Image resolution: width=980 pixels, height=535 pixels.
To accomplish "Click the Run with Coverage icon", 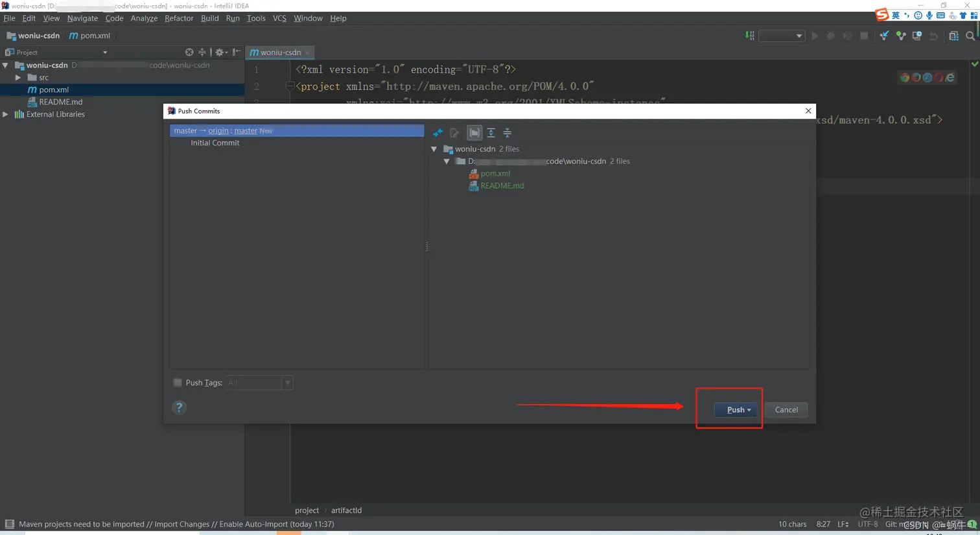I will 847,36.
